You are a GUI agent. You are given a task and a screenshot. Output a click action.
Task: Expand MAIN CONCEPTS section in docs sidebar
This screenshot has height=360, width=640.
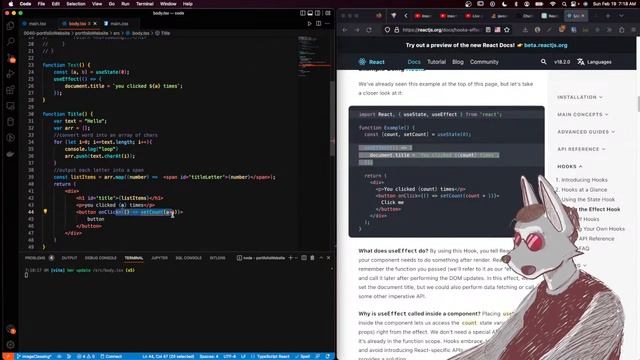[x=582, y=114]
